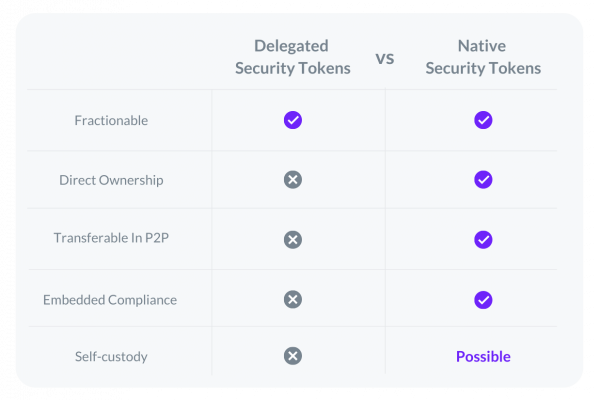Click the Transferable In P2P checkmark under Native
Image resolution: width=600 pixels, height=400 pixels.
point(483,240)
